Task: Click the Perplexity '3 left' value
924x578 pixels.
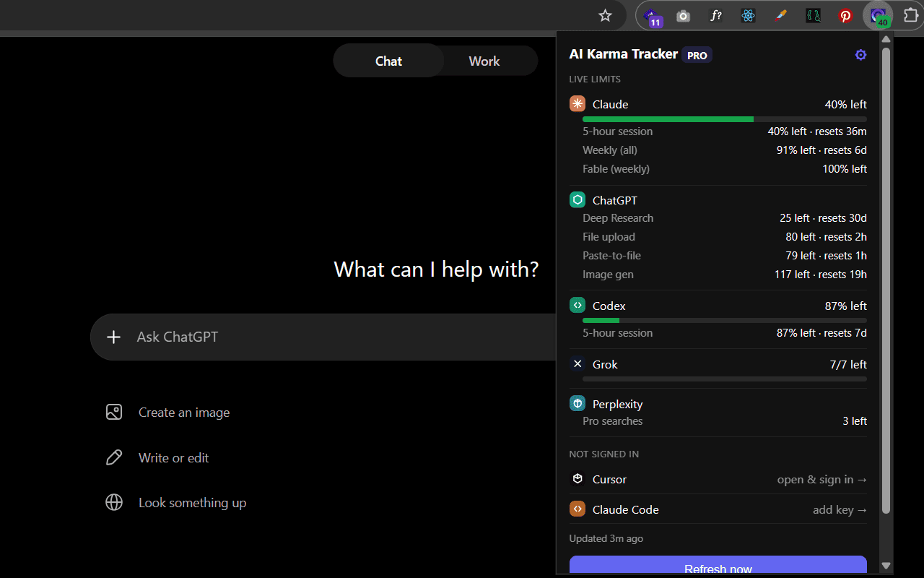Action: point(855,421)
